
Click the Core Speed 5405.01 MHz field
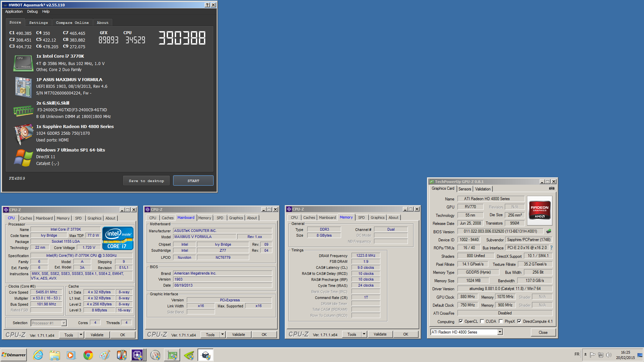46,292
